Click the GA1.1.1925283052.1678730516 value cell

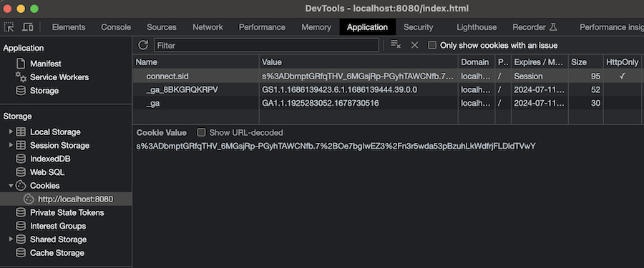[358, 104]
